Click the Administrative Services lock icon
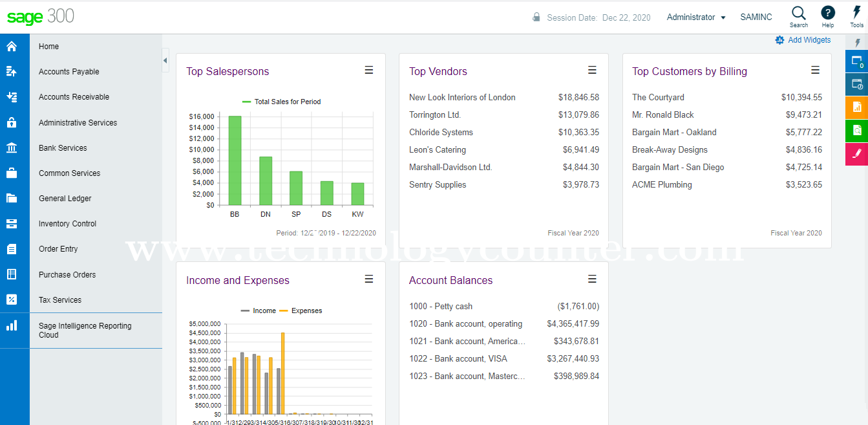This screenshot has width=868, height=425. (x=12, y=122)
